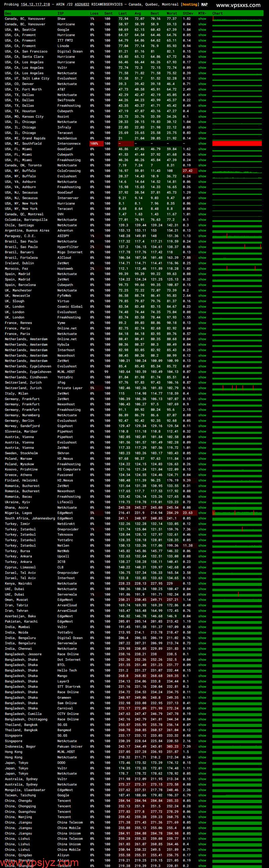Show MTR for Kansas City Rozint row
The image size is (269, 868).
202,117
